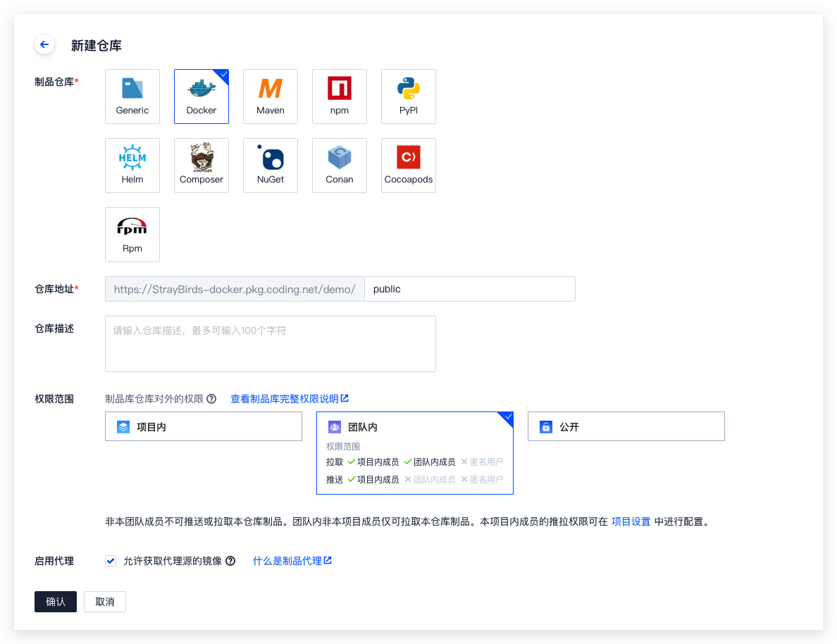Select the Generic repository type
This screenshot has width=837, height=644.
132,97
